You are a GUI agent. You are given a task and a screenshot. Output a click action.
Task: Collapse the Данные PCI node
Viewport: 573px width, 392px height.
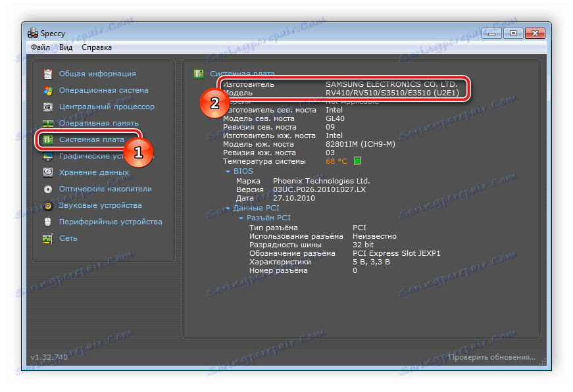tap(228, 208)
